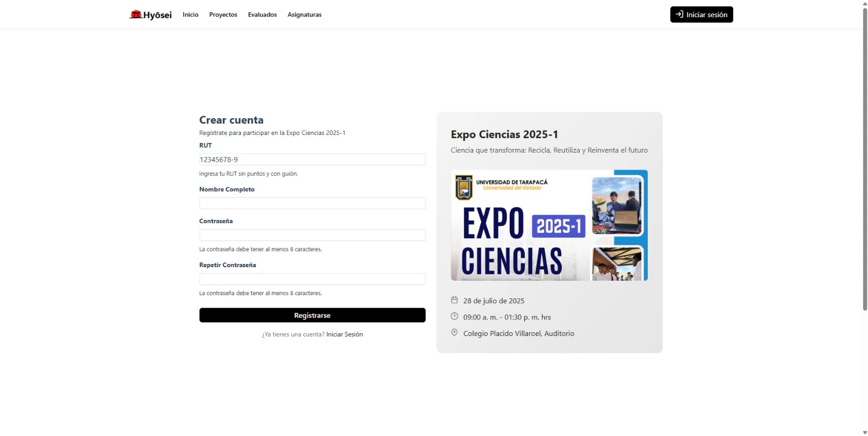868x436 pixels.
Task: Click the 'Expo Ciencias 2025-1' card title
Action: point(504,134)
